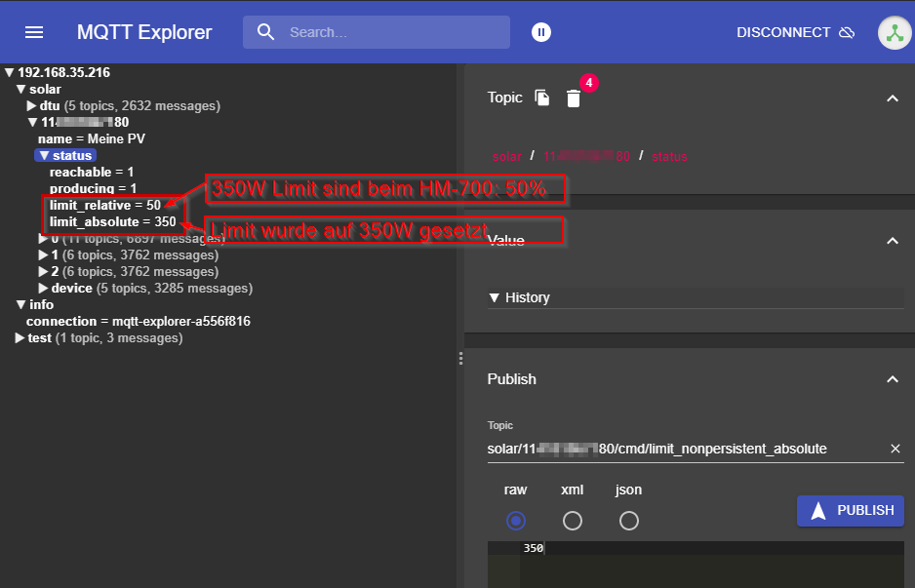Image resolution: width=915 pixels, height=588 pixels.
Task: Pause topic updates with pause button
Action: pos(541,32)
